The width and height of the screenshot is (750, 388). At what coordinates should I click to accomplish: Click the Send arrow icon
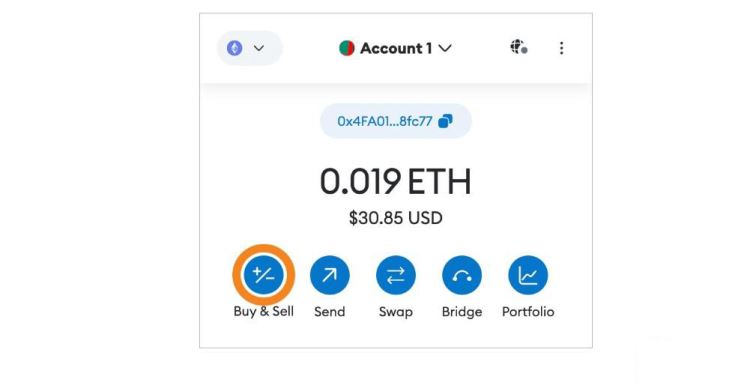[x=330, y=275]
